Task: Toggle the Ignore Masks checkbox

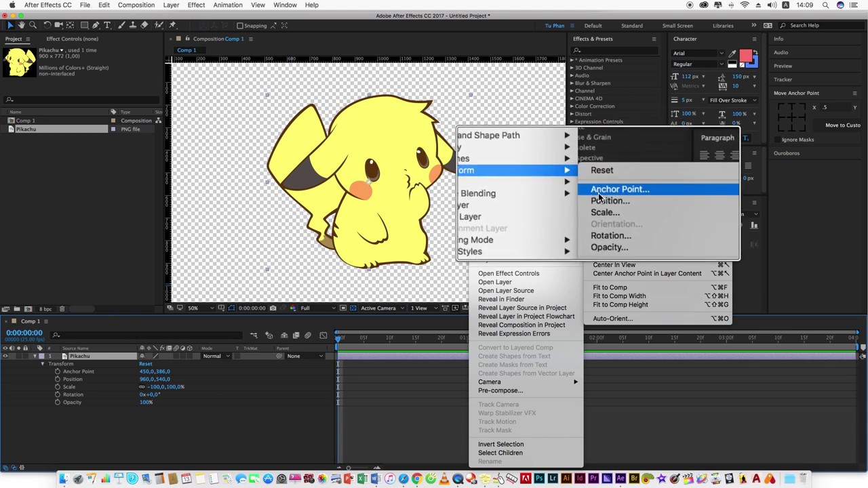Action: (777, 140)
